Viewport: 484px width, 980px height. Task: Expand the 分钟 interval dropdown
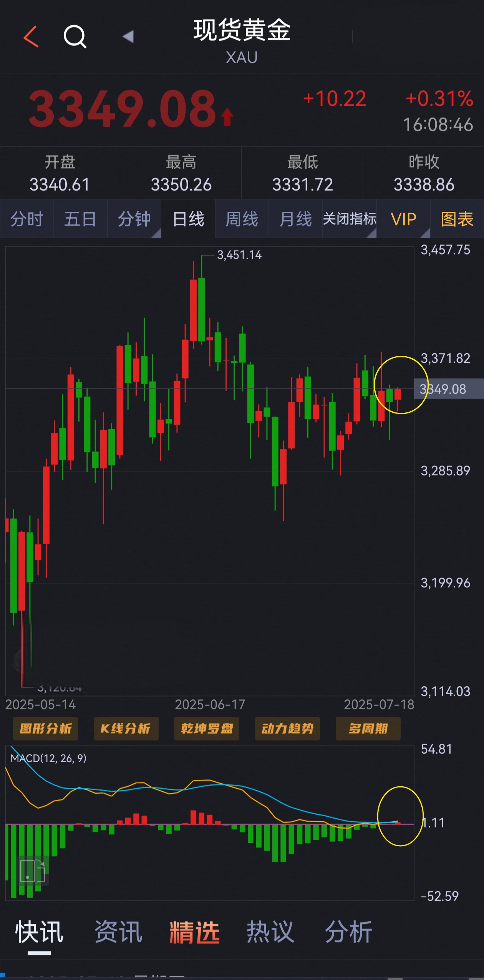point(134,219)
